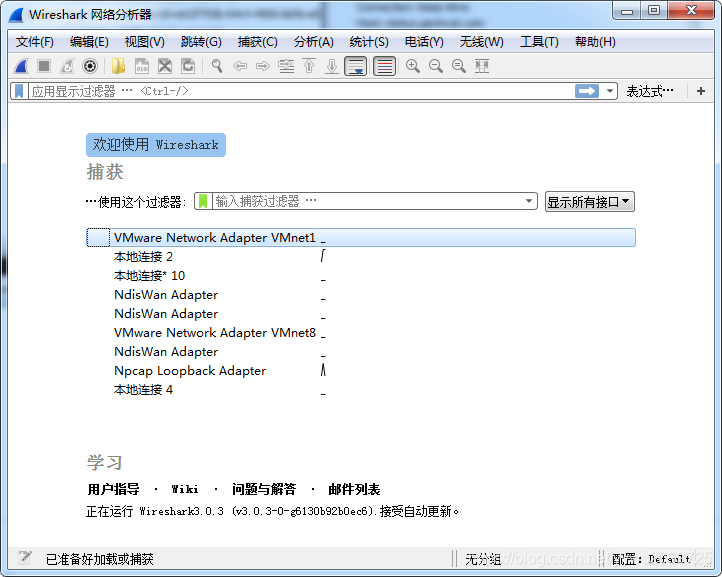
Task: Zoom in main window text
Action: tap(413, 66)
